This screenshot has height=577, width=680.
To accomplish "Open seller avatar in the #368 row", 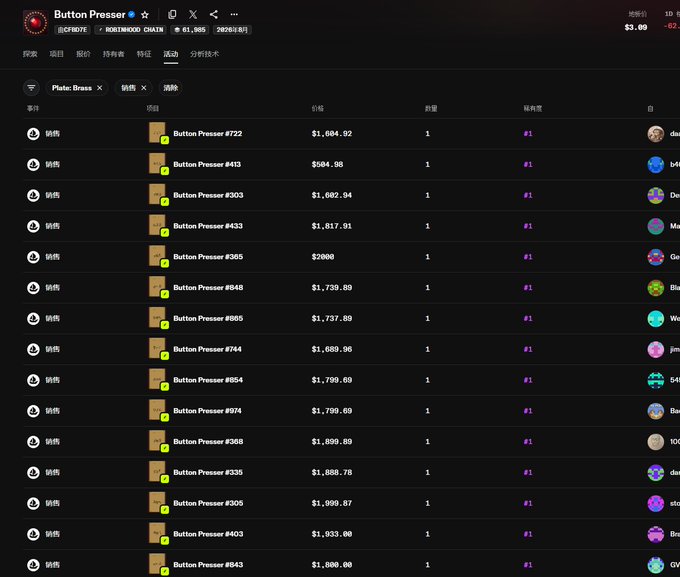I will 656,442.
